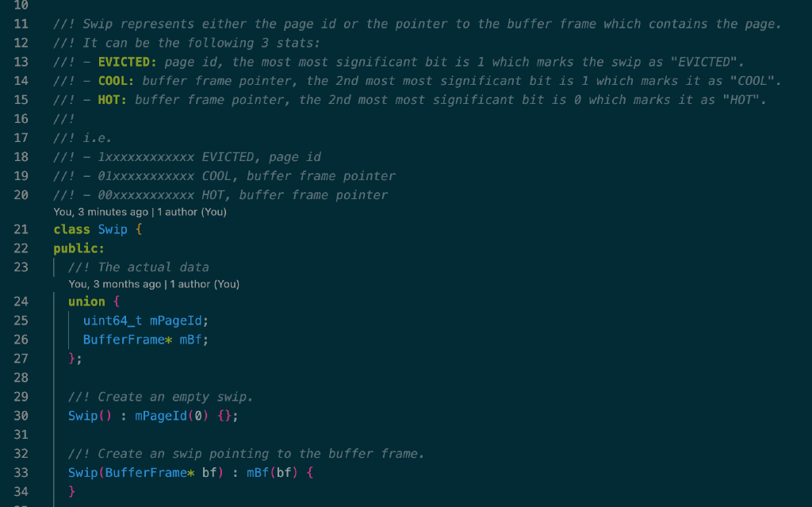
Task: Click the bold EVICTED word on line 13
Action: point(128,62)
